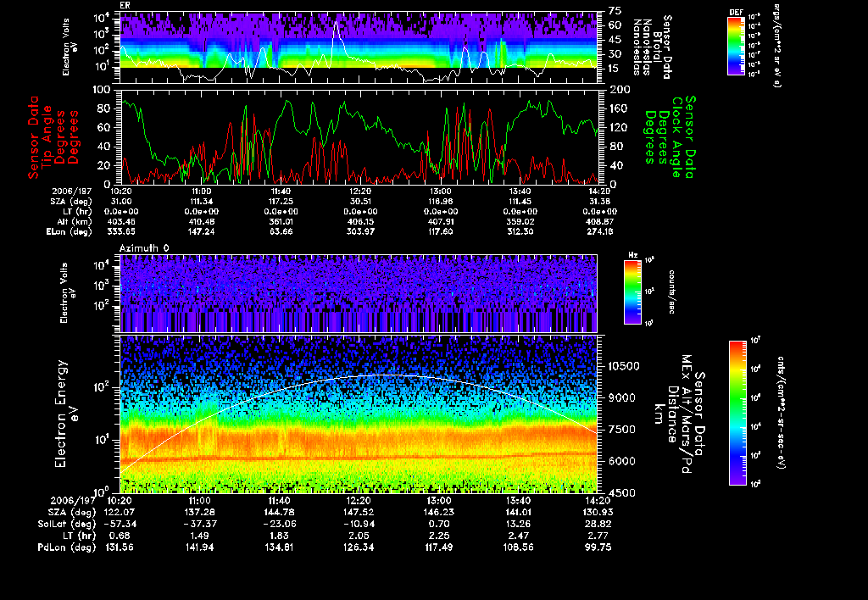Click the 'Azimuth 0' panel title
Viewport: 868px width, 600px height.
coord(144,248)
